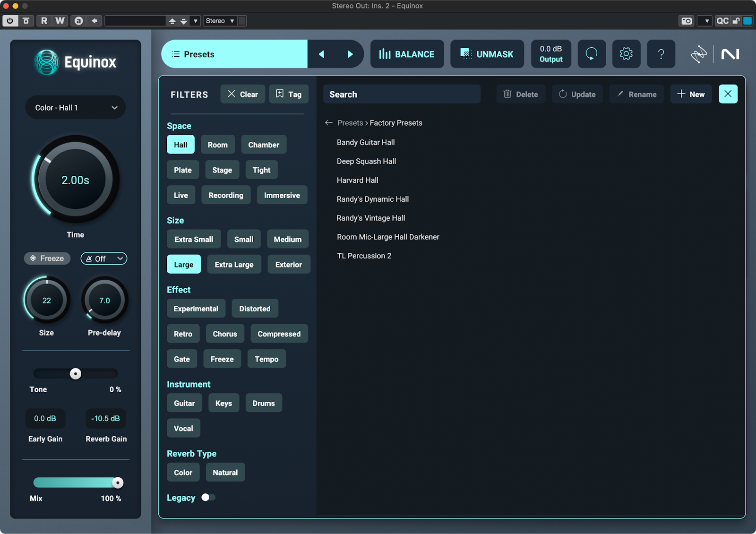Image resolution: width=756 pixels, height=534 pixels.
Task: Enable the Freeze button
Action: coord(47,258)
